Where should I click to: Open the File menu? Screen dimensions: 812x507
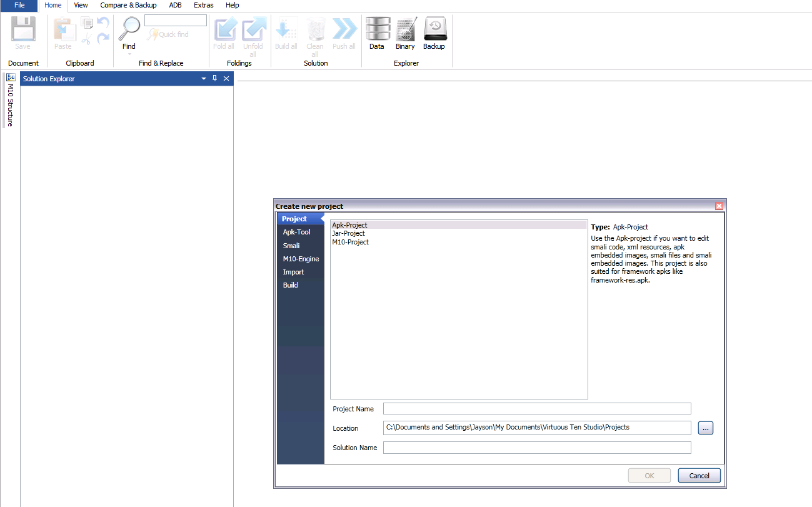point(19,5)
